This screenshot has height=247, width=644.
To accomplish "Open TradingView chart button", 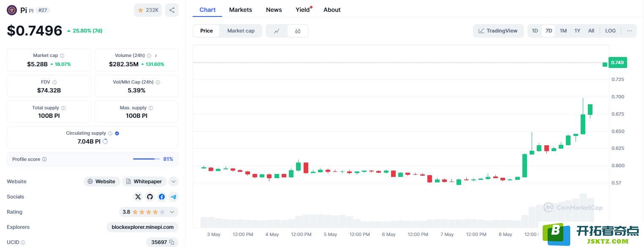I will (498, 31).
